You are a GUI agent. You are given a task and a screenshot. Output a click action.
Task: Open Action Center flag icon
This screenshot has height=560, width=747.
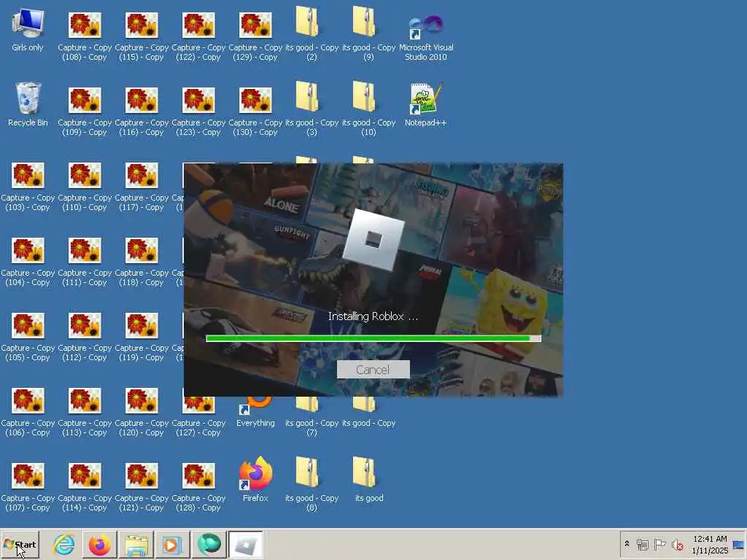tap(659, 544)
